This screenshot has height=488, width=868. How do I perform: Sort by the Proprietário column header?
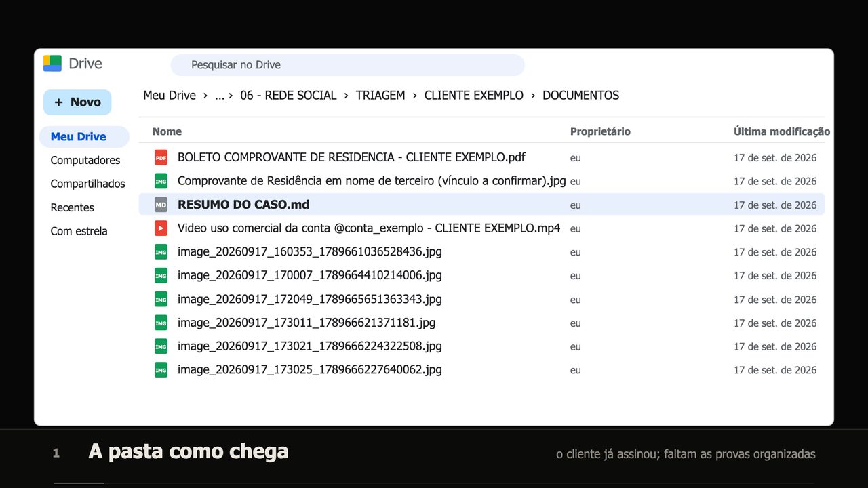pyautogui.click(x=600, y=131)
